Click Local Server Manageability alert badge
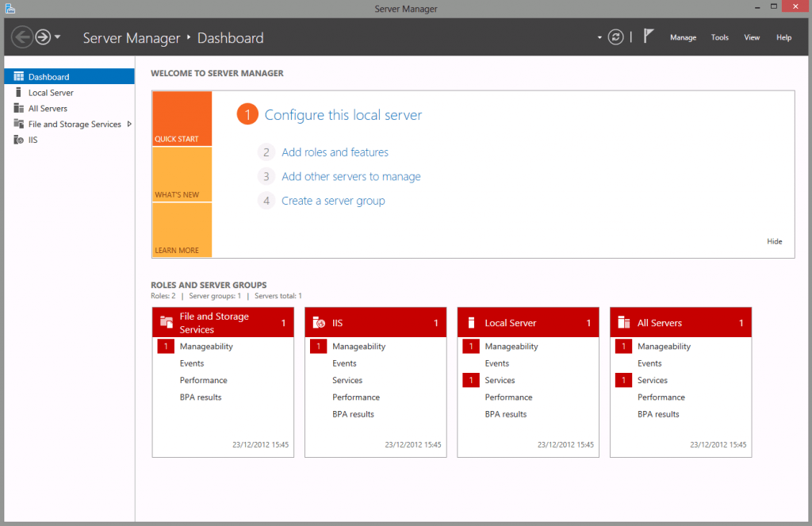The width and height of the screenshot is (812, 526). point(471,346)
